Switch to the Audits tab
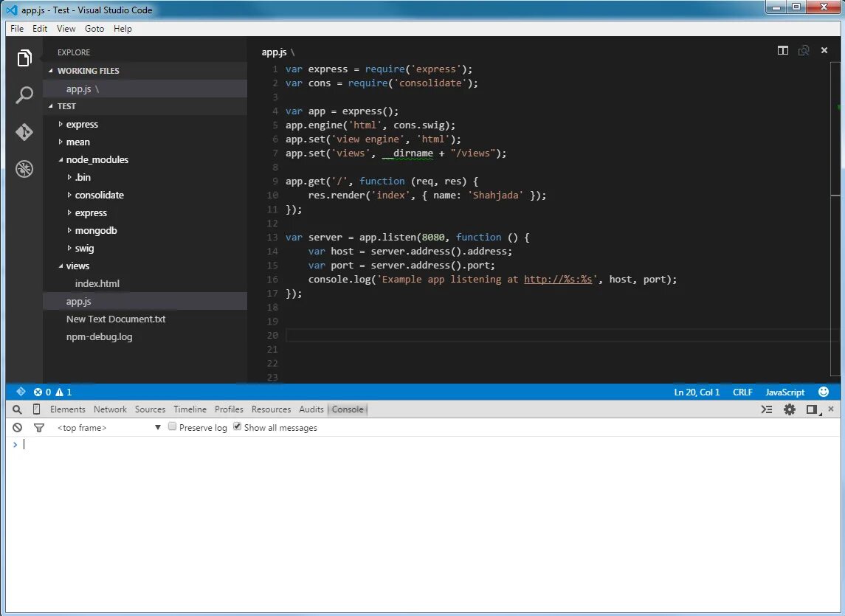845x616 pixels. pos(311,409)
